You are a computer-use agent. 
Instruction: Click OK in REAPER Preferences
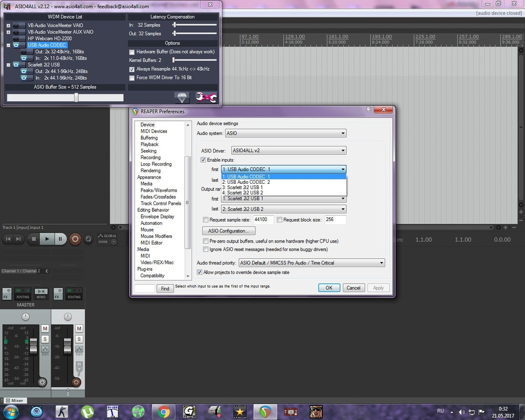click(329, 288)
